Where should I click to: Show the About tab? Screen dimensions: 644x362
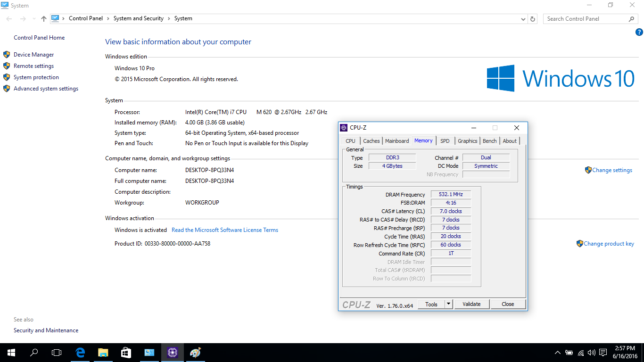tap(510, 141)
